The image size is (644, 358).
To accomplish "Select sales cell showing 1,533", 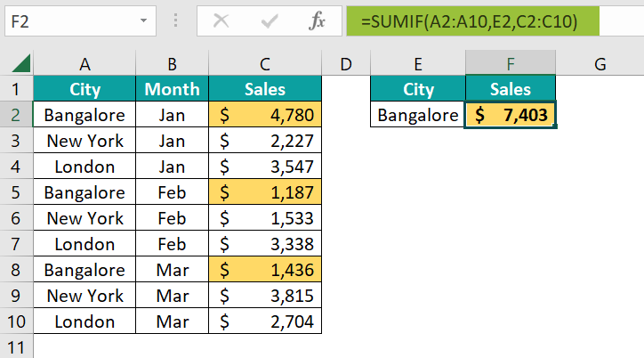I will coord(265,218).
